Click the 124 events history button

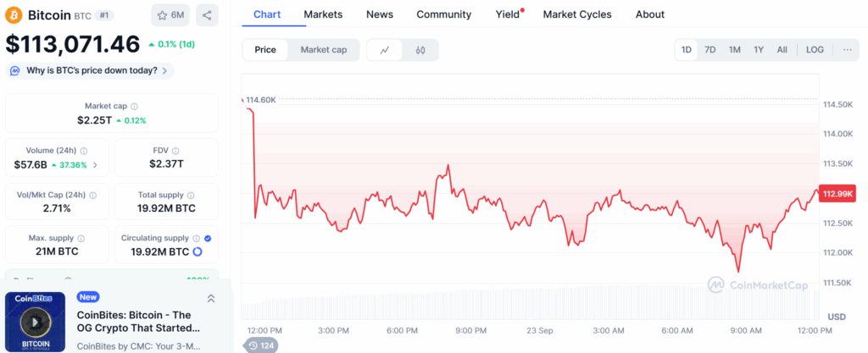pyautogui.click(x=262, y=345)
